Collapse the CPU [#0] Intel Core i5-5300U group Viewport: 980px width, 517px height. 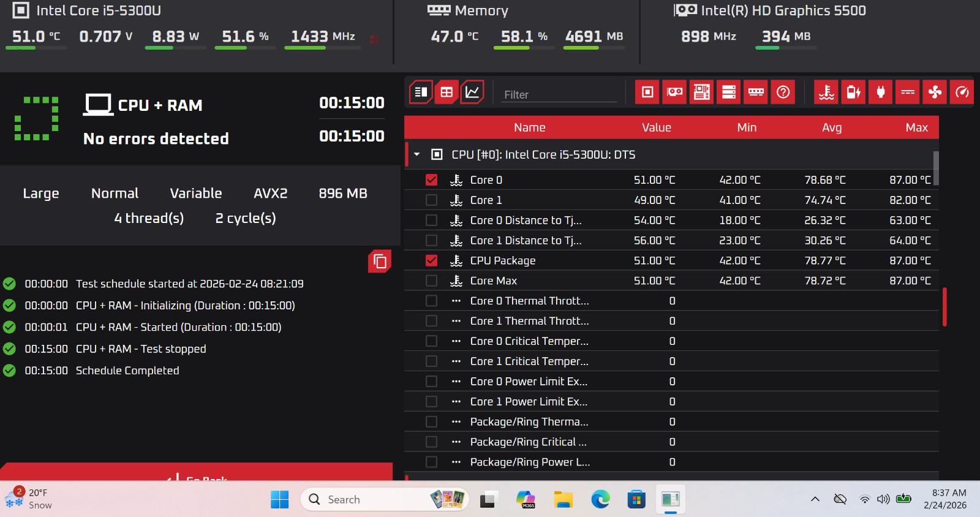pos(417,154)
